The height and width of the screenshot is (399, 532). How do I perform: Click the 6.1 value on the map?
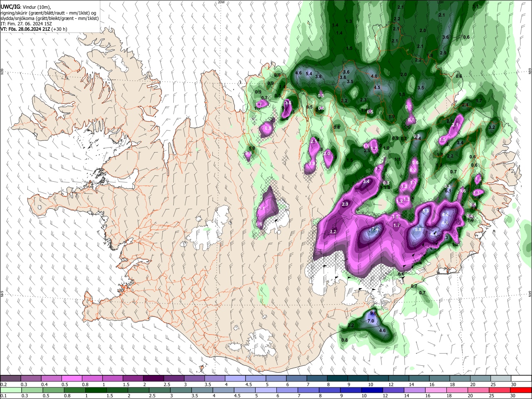coord(448,191)
